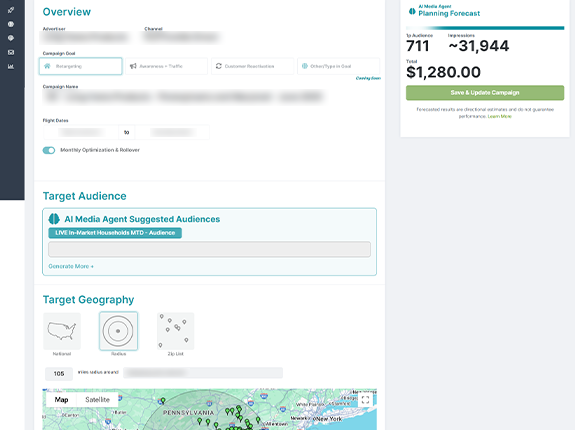Open the envelope mail icon in sidebar
The height and width of the screenshot is (430, 575).
[x=11, y=52]
